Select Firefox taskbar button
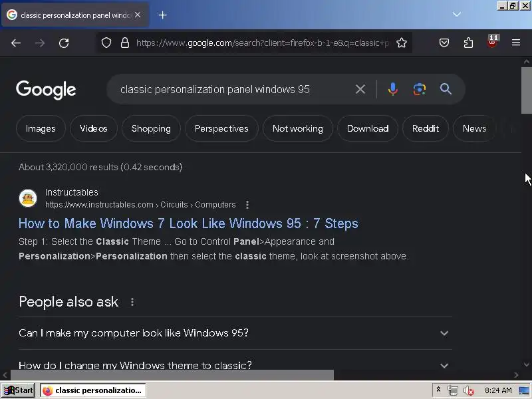Viewport: 532px width, 399px height. pyautogui.click(x=93, y=390)
